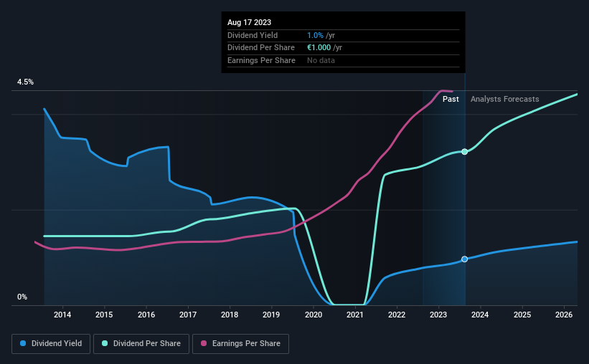Viewport: 589px width, 364px height.
Task: Toggle the Earnings Per Share legend button
Action: coord(240,344)
